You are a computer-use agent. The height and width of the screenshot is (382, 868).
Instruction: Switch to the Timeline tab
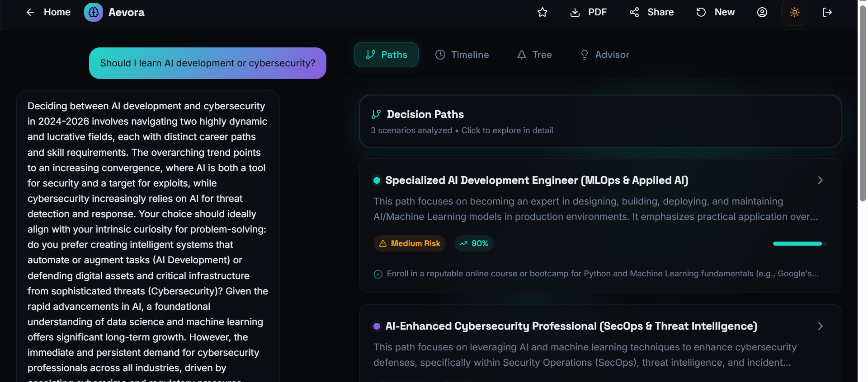[462, 55]
